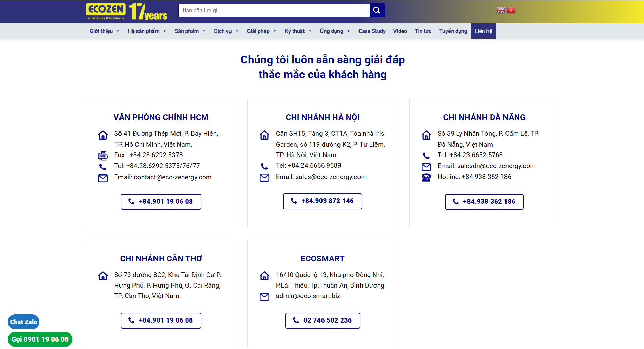This screenshot has height=349, width=644.
Task: Click the Ecosmart 02 746 502 236 button
Action: pos(323,320)
